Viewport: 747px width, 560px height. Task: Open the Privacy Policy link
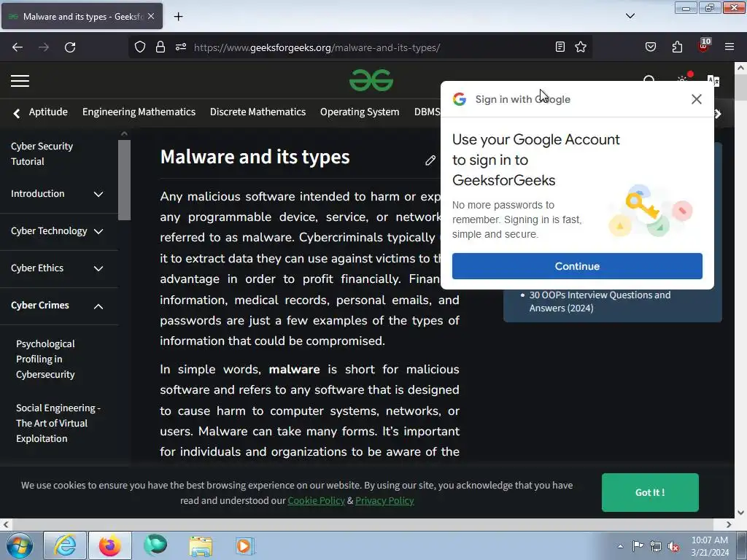click(384, 500)
